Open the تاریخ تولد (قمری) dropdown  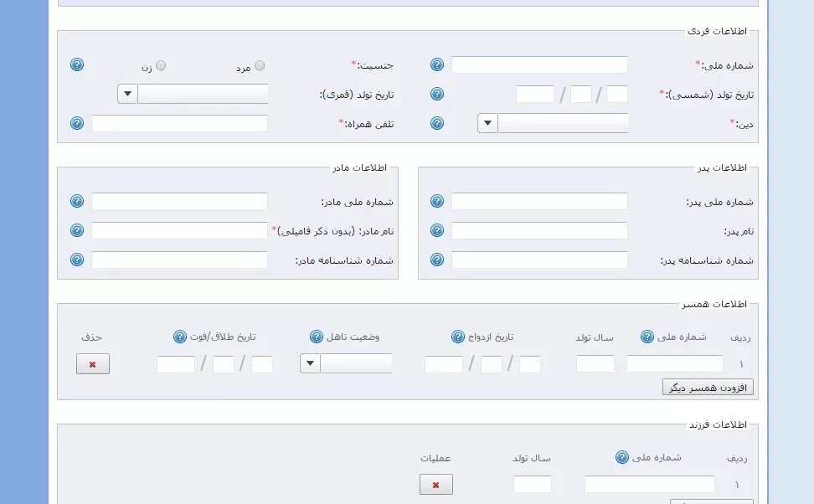point(127,94)
